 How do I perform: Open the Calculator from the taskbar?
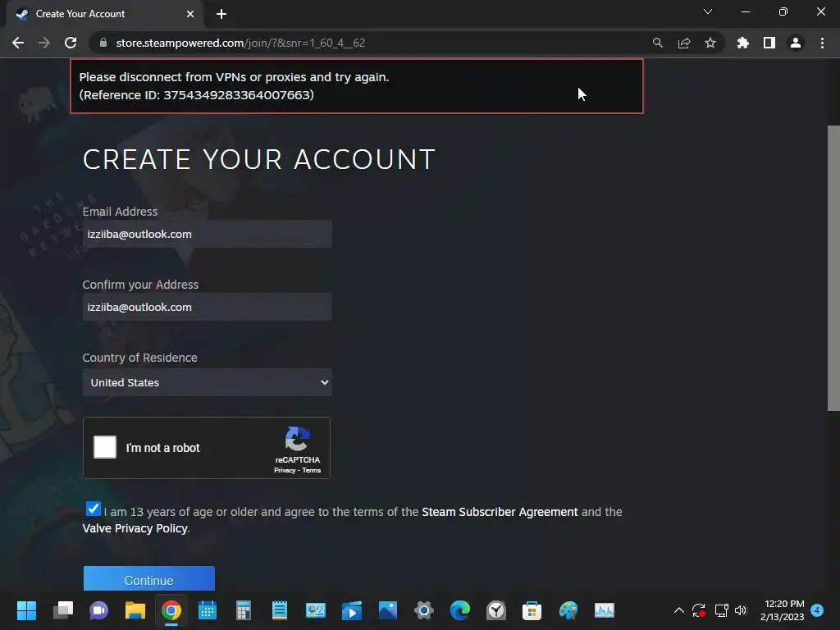pos(244,610)
